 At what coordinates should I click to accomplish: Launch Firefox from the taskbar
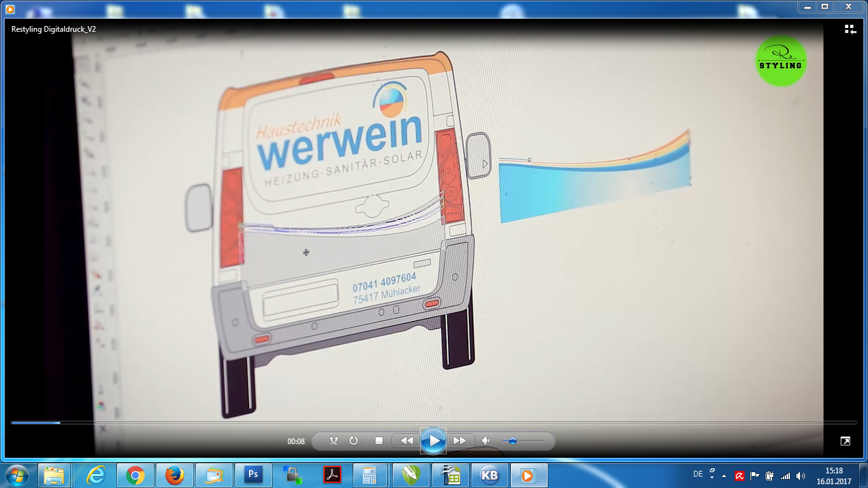tap(174, 475)
